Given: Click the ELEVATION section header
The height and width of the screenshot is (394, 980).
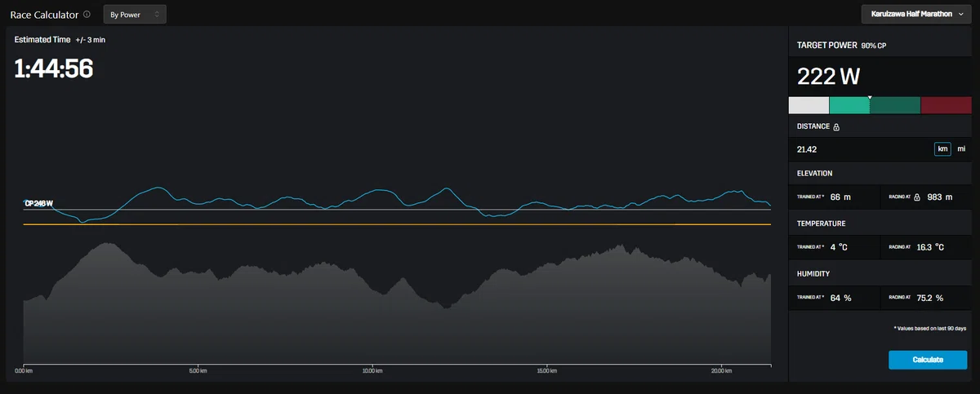Looking at the screenshot, I should click(815, 174).
